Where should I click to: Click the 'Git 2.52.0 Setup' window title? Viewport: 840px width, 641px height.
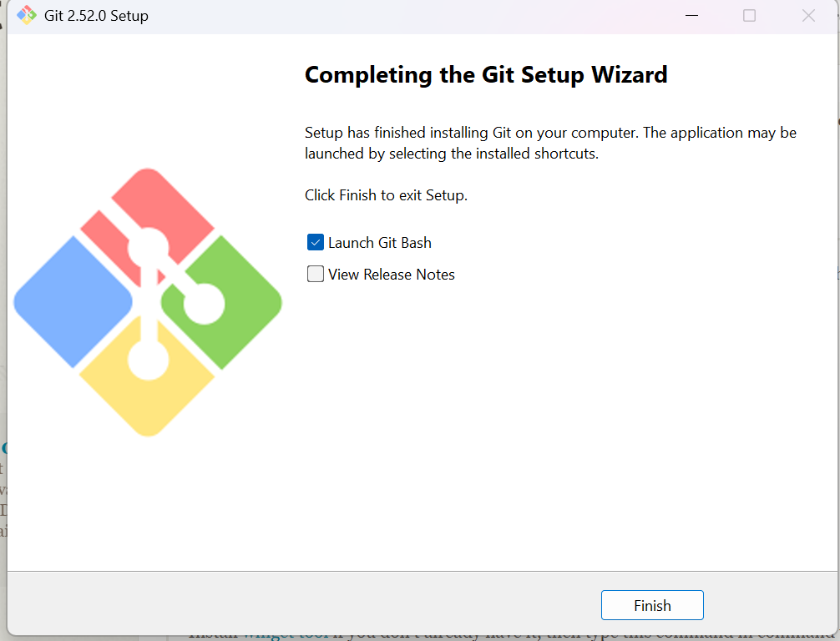click(x=96, y=16)
